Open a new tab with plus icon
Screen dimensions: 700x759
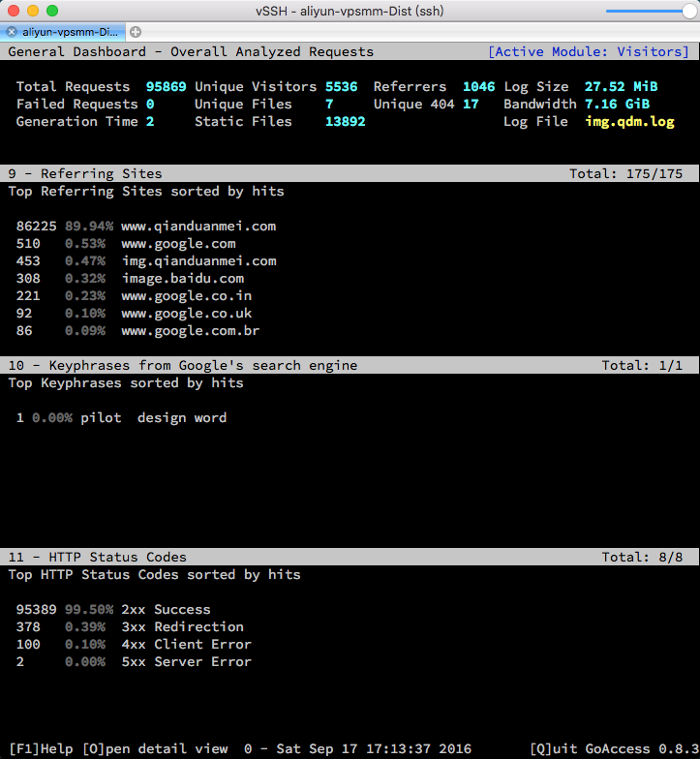[136, 32]
